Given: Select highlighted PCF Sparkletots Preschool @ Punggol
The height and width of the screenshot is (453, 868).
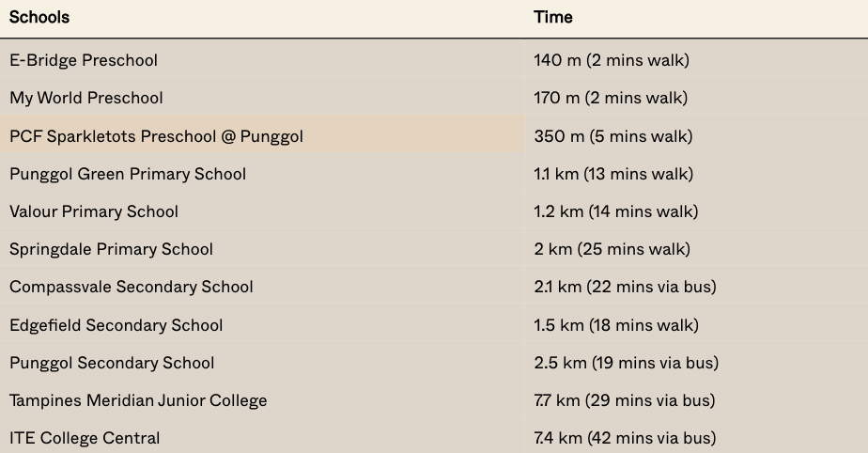Looking at the screenshot, I should [156, 136].
